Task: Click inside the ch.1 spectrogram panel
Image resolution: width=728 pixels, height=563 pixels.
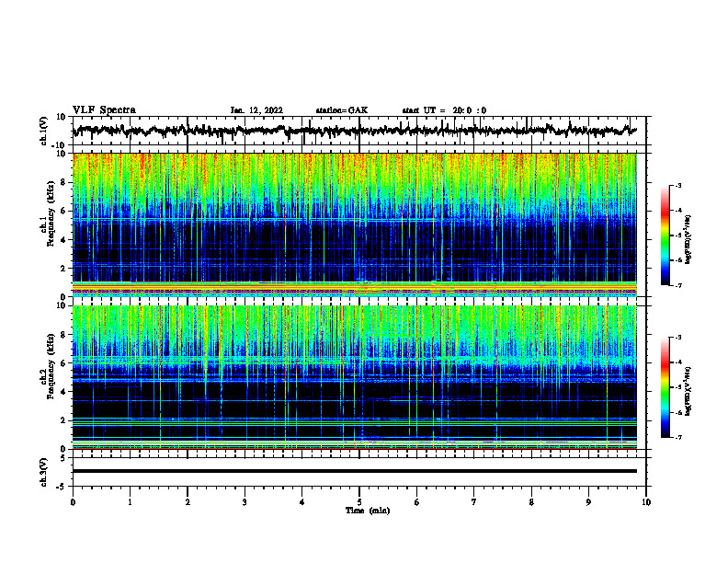Action: [x=354, y=224]
